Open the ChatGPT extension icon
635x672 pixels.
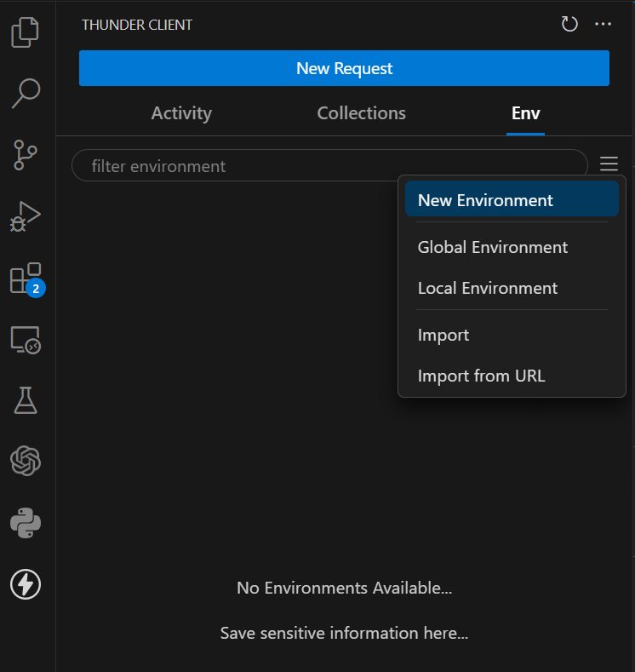point(26,461)
